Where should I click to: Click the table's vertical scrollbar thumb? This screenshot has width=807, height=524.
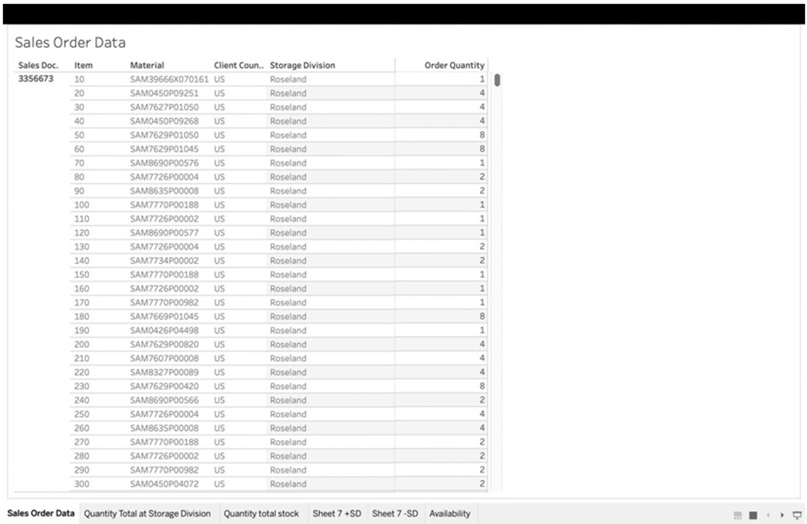(497, 80)
